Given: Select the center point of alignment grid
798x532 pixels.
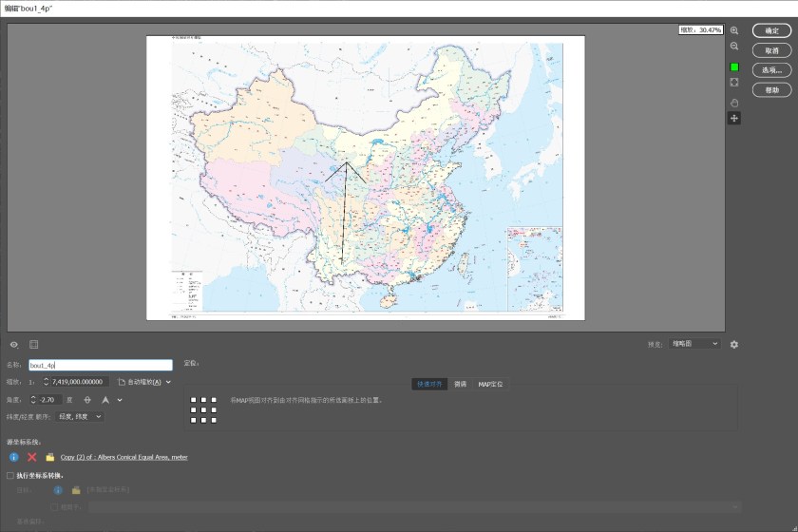Looking at the screenshot, I should click(204, 409).
